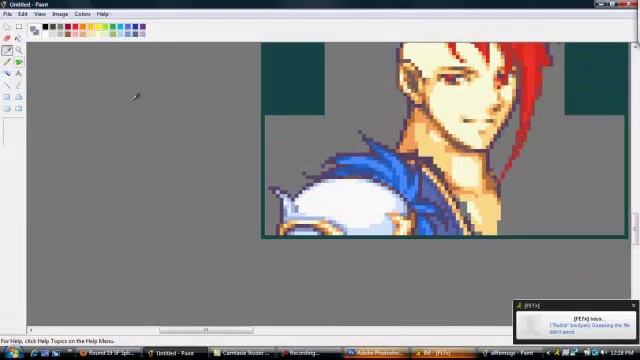This screenshot has height=360, width=640.
Task: Pick the cyan swatch in top row
Action: tap(120, 27)
